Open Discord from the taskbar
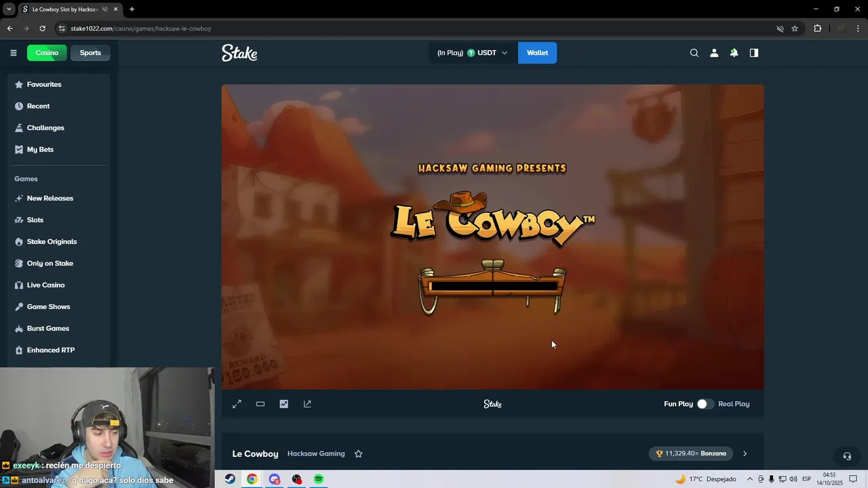Screen dimensions: 868x488 (274, 479)
